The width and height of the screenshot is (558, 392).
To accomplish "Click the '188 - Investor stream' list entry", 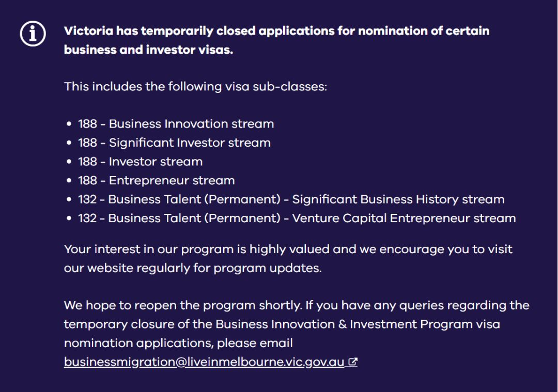I will click(x=140, y=162).
